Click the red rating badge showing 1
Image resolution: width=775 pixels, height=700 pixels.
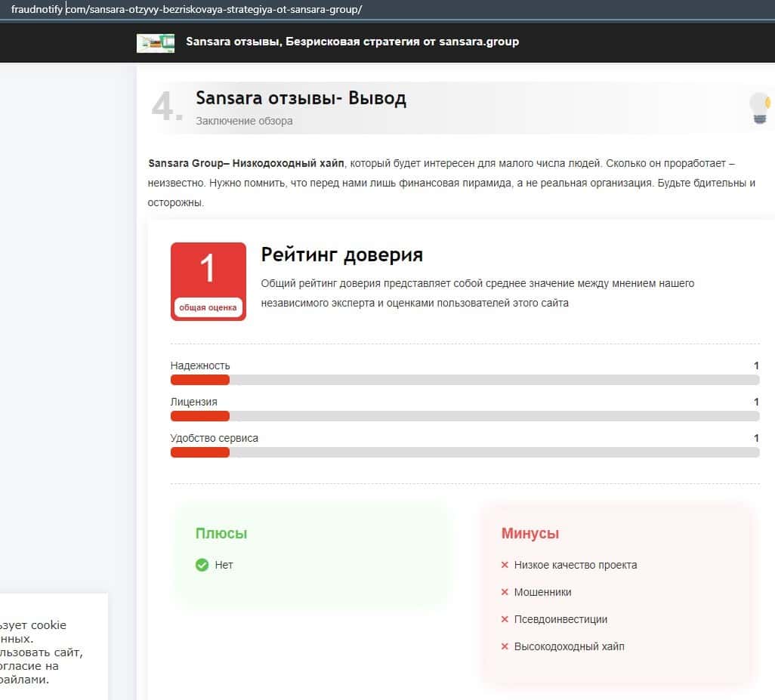[x=208, y=281]
